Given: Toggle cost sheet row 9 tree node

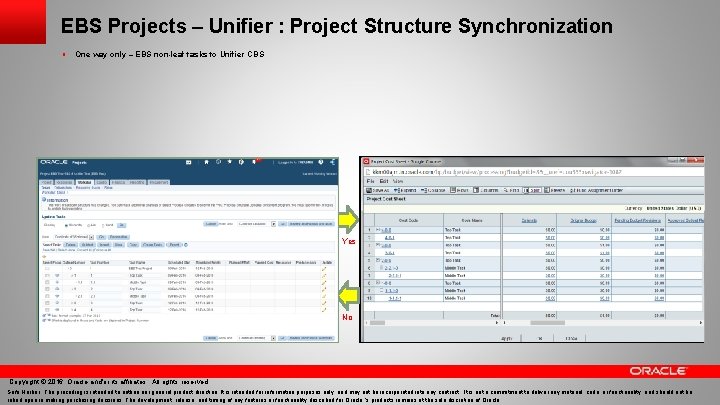Looking at the screenshot, I should [x=382, y=290].
